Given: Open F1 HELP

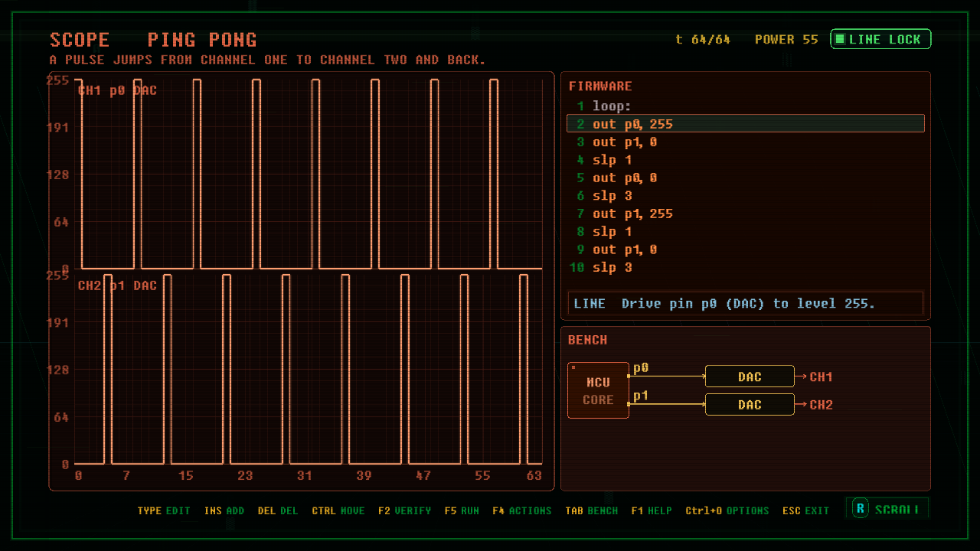Looking at the screenshot, I should 652,510.
